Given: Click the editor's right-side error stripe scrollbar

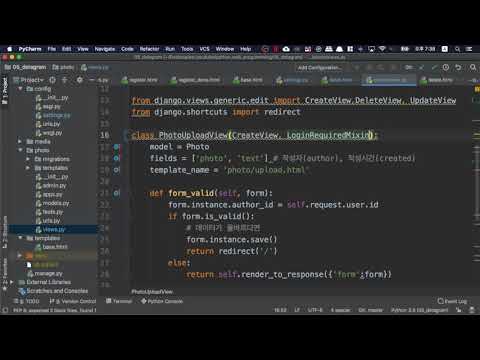Looking at the screenshot, I should [x=477, y=187].
